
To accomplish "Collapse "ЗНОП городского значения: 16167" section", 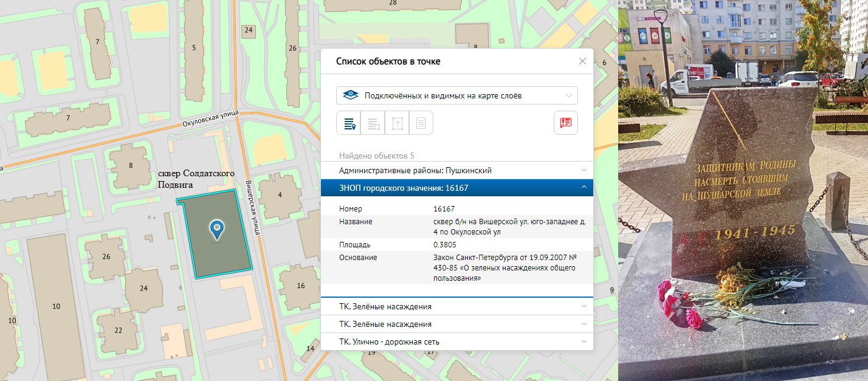I will click(x=456, y=188).
